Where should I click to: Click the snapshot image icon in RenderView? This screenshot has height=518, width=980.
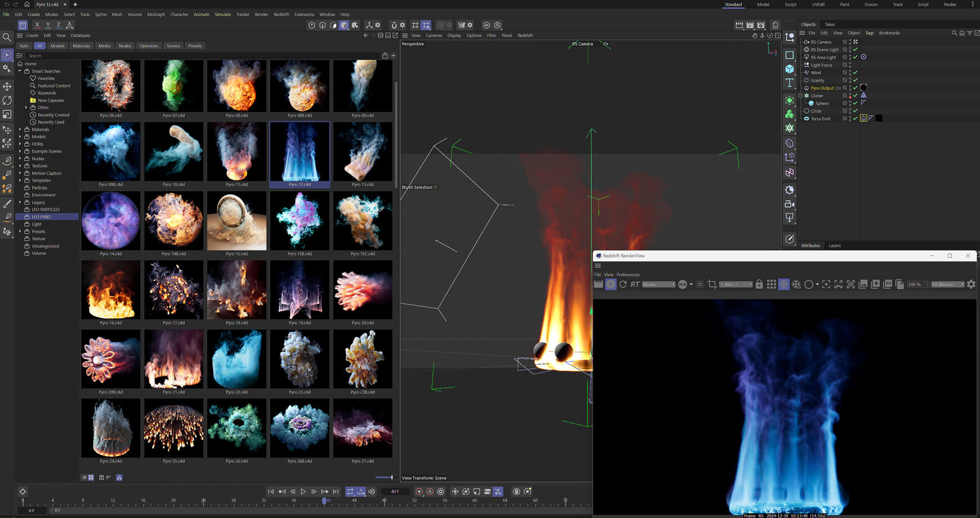pyautogui.click(x=863, y=285)
